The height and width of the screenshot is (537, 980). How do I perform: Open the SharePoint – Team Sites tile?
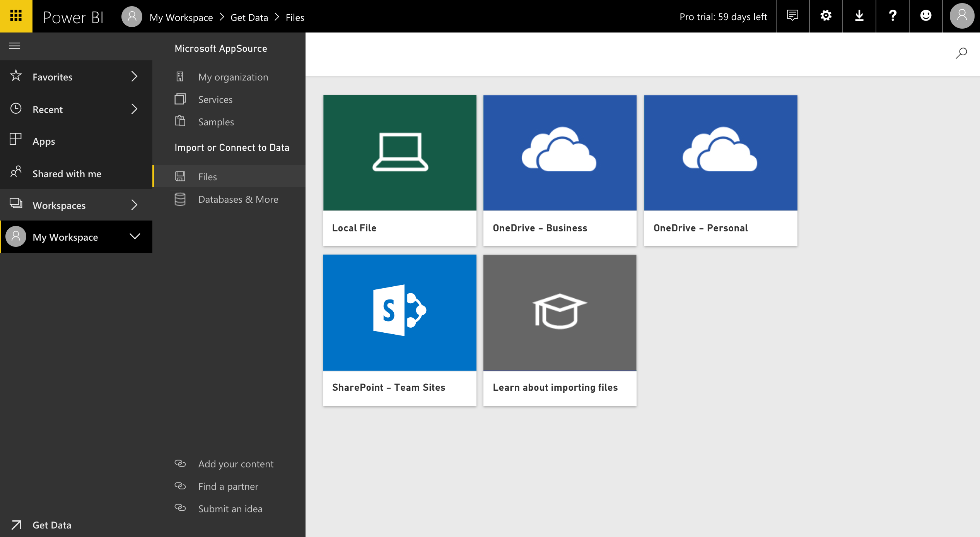400,330
